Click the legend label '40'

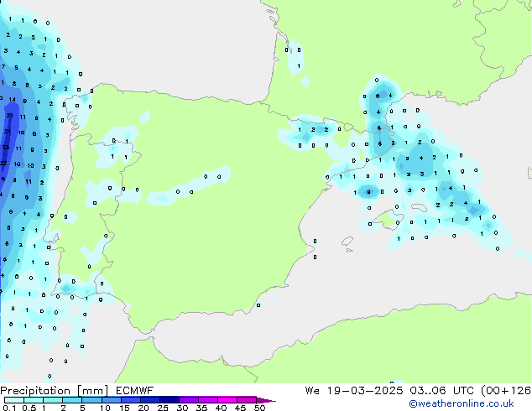click(221, 408)
